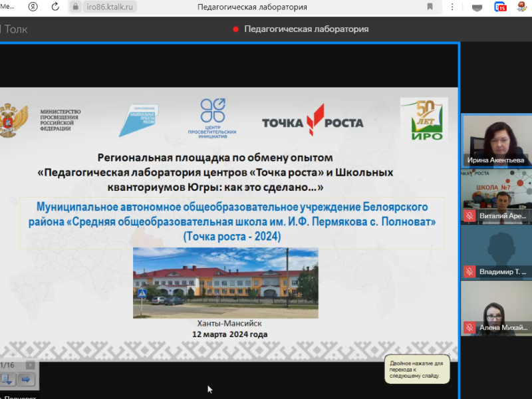
Task: Click the download slide icon
Action: point(6,378)
